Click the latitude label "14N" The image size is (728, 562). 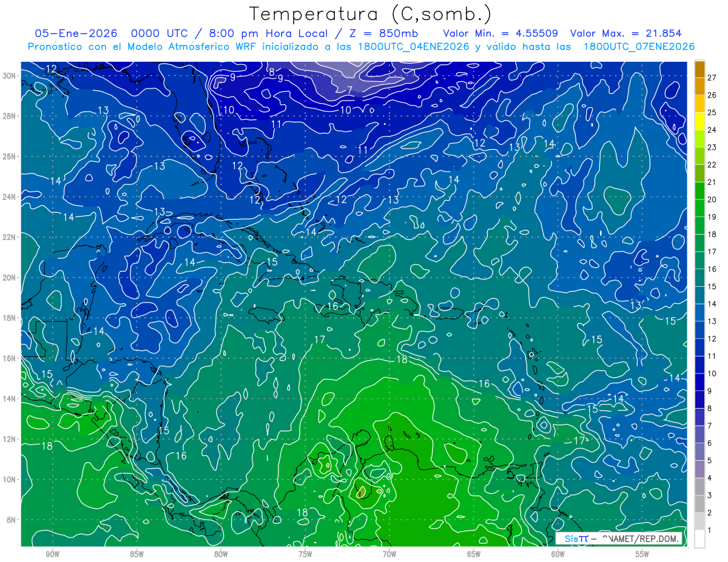9,399
